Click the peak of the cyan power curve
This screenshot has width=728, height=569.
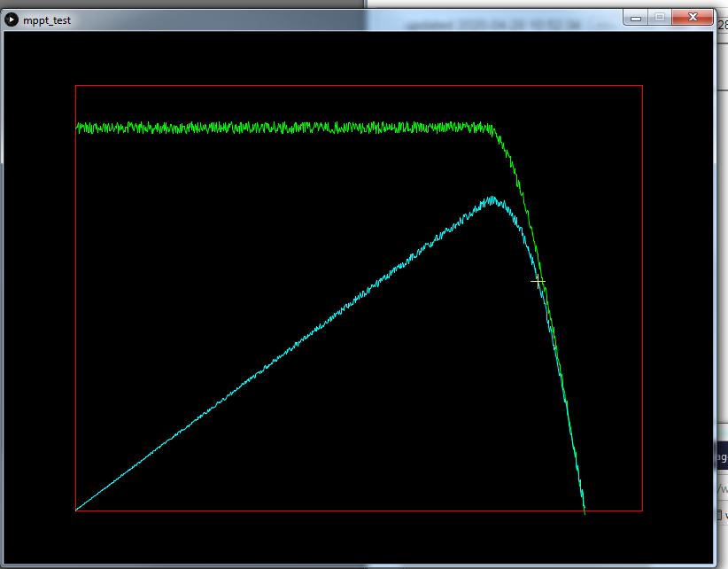coord(490,199)
